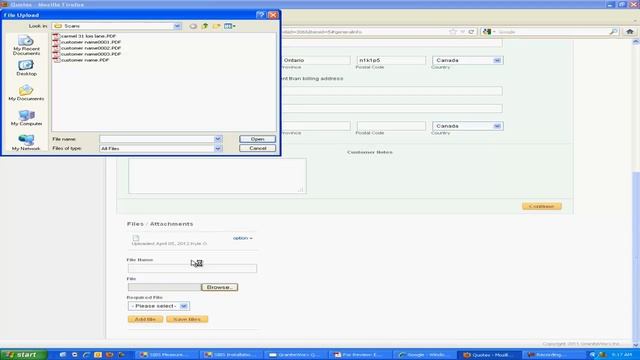Viewport: 640px width, 360px height.
Task: Click the Customer Notes text area
Action: [217, 176]
